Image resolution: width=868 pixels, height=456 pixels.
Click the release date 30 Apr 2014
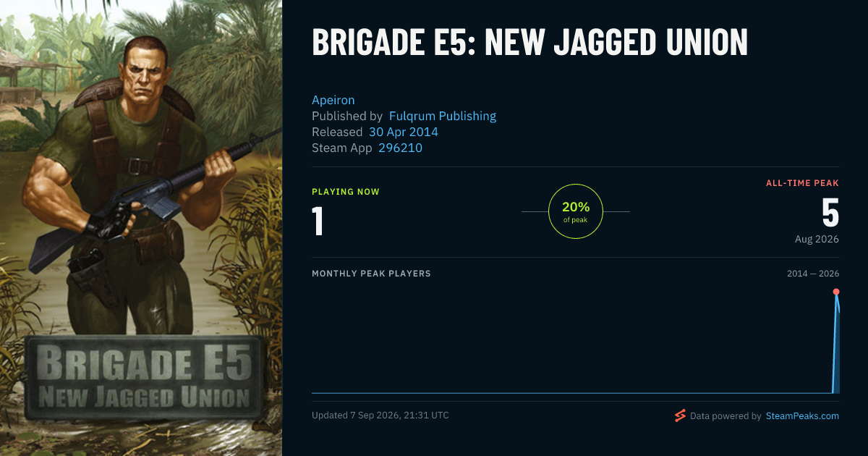(x=404, y=132)
